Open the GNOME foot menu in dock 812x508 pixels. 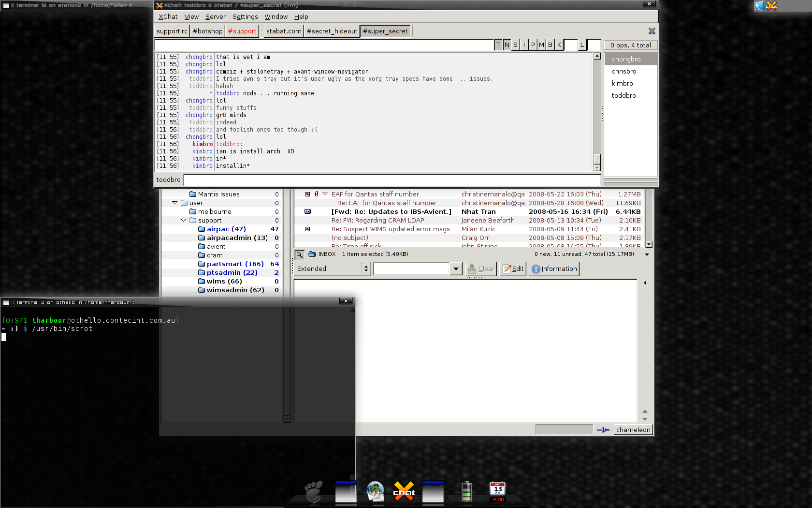point(314,492)
